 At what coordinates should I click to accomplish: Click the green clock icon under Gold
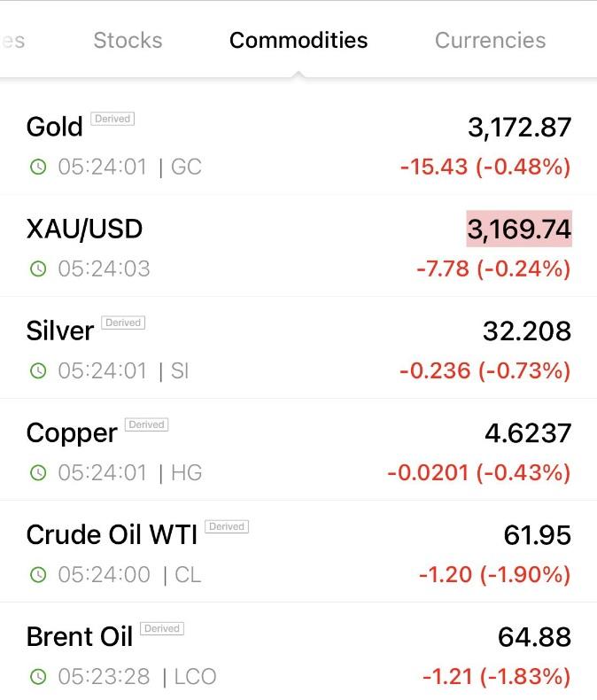pos(38,167)
